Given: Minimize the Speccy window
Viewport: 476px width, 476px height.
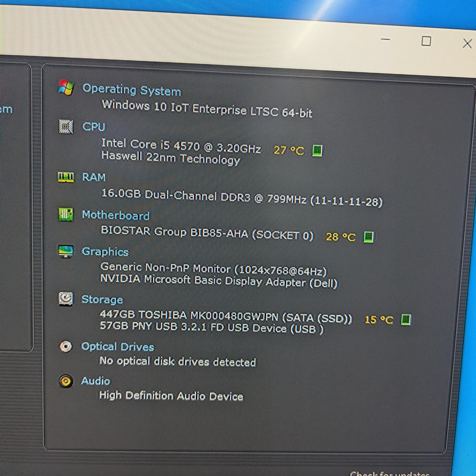Looking at the screenshot, I should tap(385, 39).
